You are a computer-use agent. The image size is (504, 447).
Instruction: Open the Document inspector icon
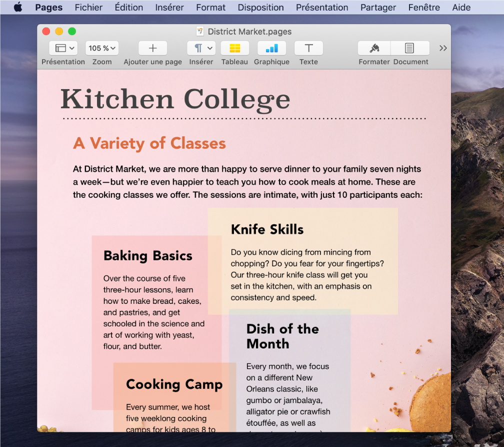coord(409,48)
